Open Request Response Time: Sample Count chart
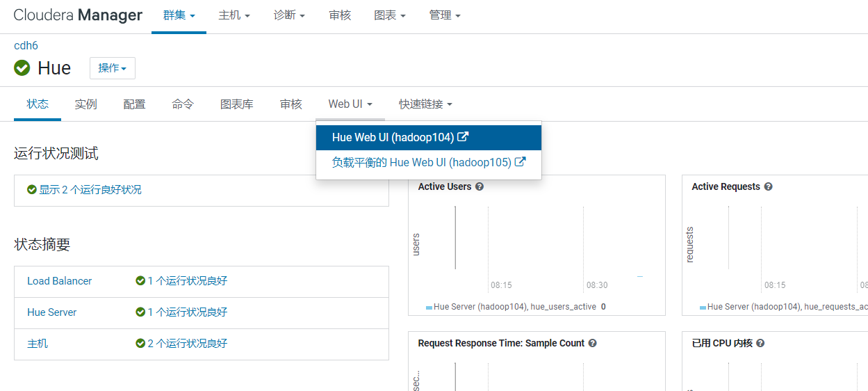 (x=501, y=343)
